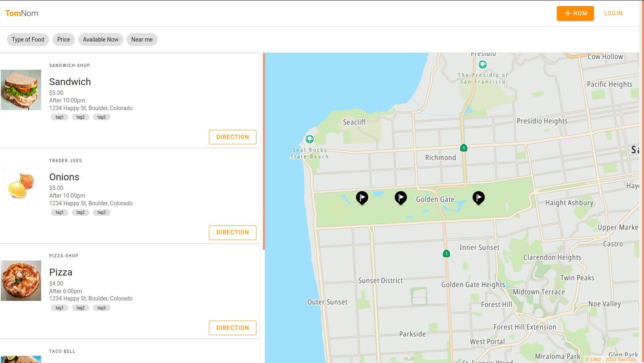Click the After 6:00pm time on Pizza
The height and width of the screenshot is (363, 644).
point(66,291)
